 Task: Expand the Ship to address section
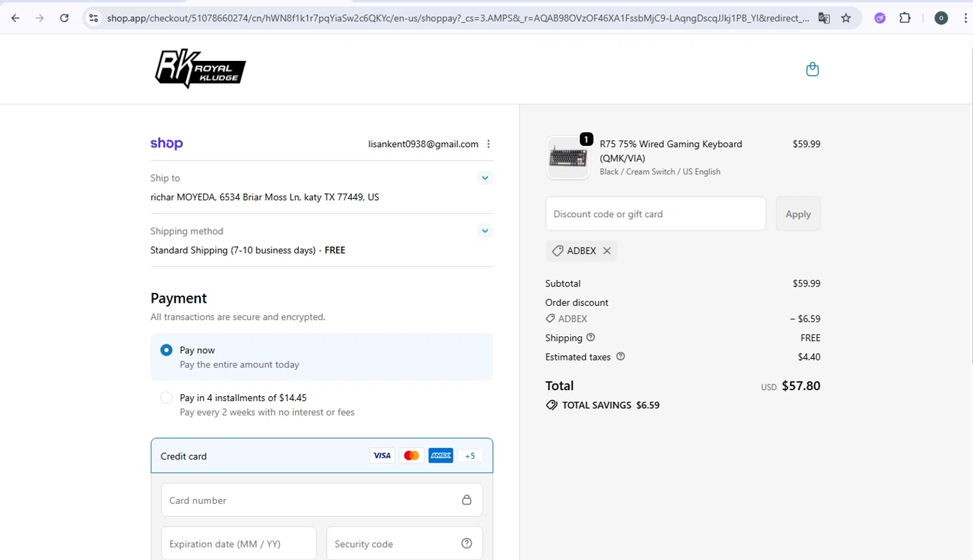click(485, 178)
